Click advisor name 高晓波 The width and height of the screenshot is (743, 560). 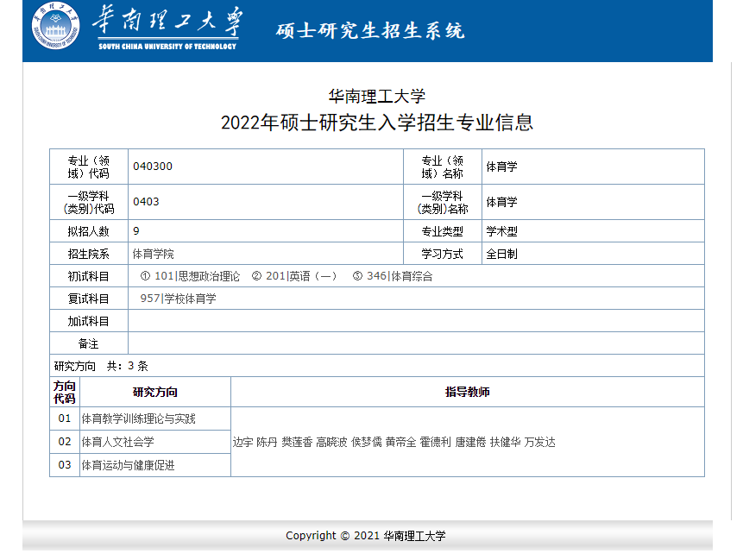pyautogui.click(x=331, y=442)
